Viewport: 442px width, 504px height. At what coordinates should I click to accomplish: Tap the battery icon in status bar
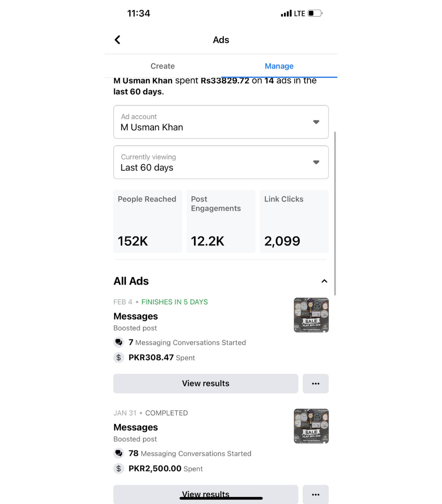315,14
